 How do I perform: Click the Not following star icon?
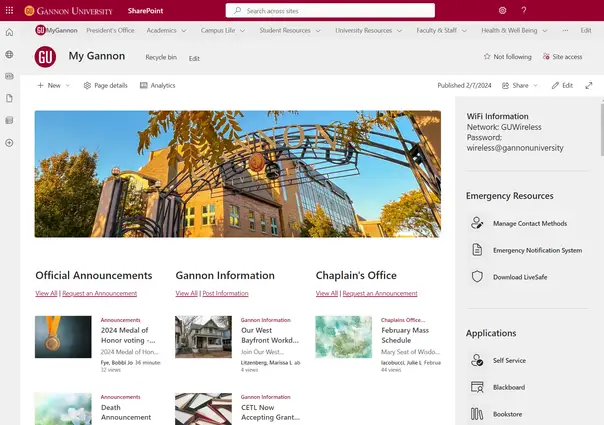pyautogui.click(x=487, y=57)
